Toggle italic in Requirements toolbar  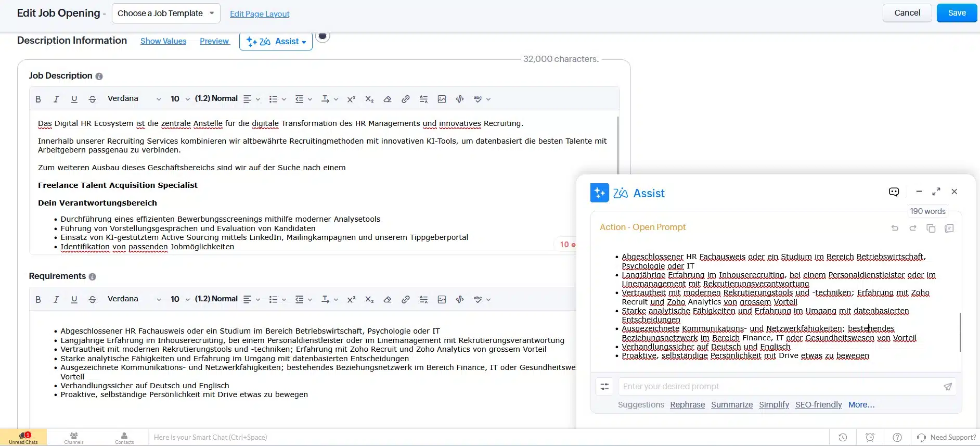pyautogui.click(x=56, y=299)
